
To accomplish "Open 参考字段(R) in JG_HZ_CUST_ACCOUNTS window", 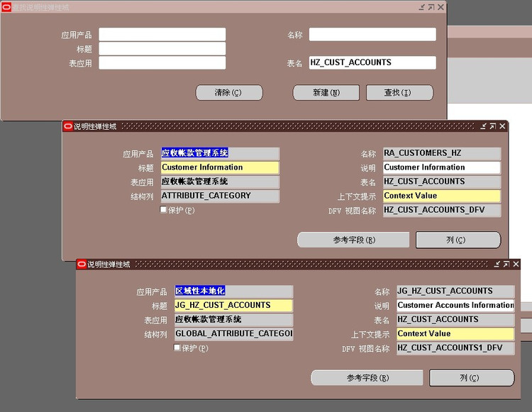I will (367, 378).
